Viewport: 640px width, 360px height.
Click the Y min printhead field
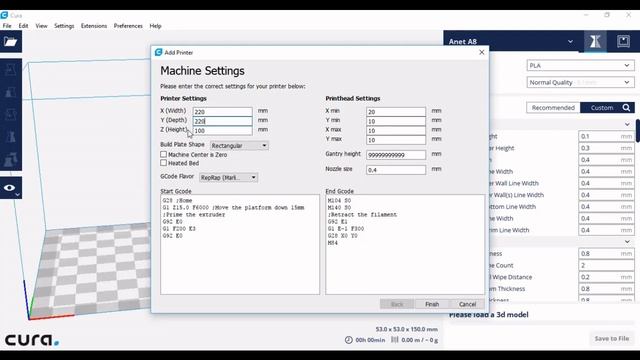[396, 121]
